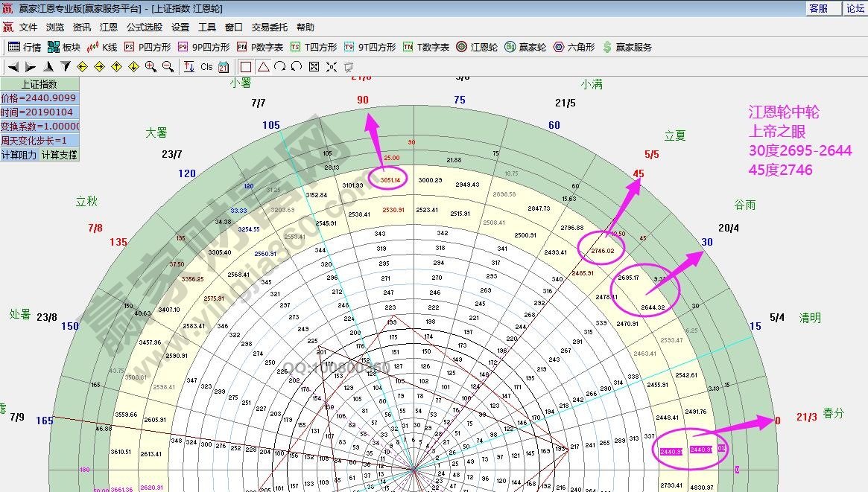
Task: Click the 时间 date input field
Action: pyautogui.click(x=39, y=112)
